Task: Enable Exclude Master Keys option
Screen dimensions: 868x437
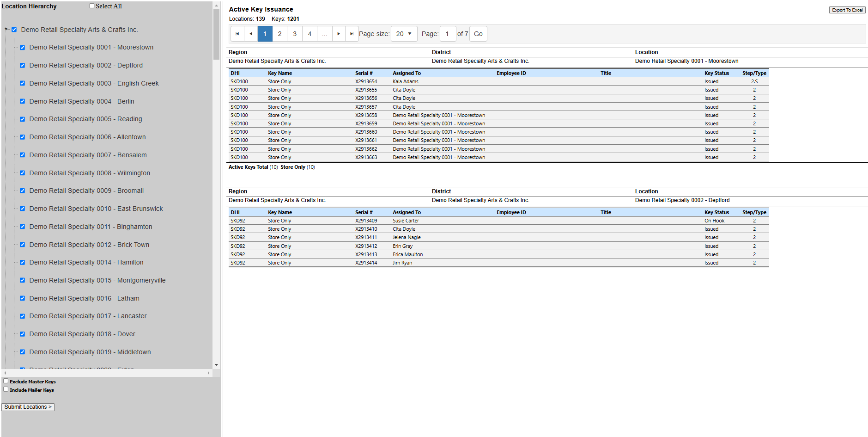Action: (x=6, y=381)
